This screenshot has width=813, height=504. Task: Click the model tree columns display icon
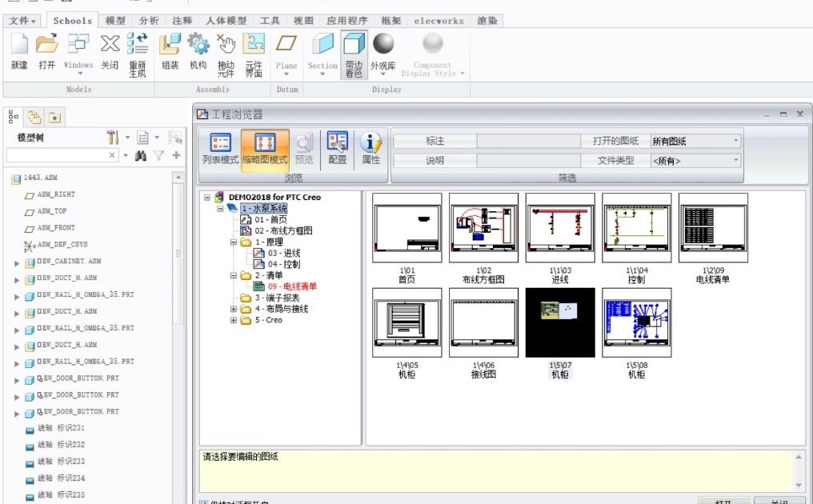pos(142,138)
